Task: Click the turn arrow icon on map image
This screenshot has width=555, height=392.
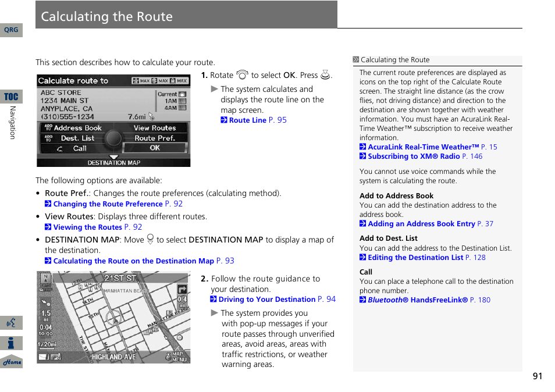Action: click(182, 290)
